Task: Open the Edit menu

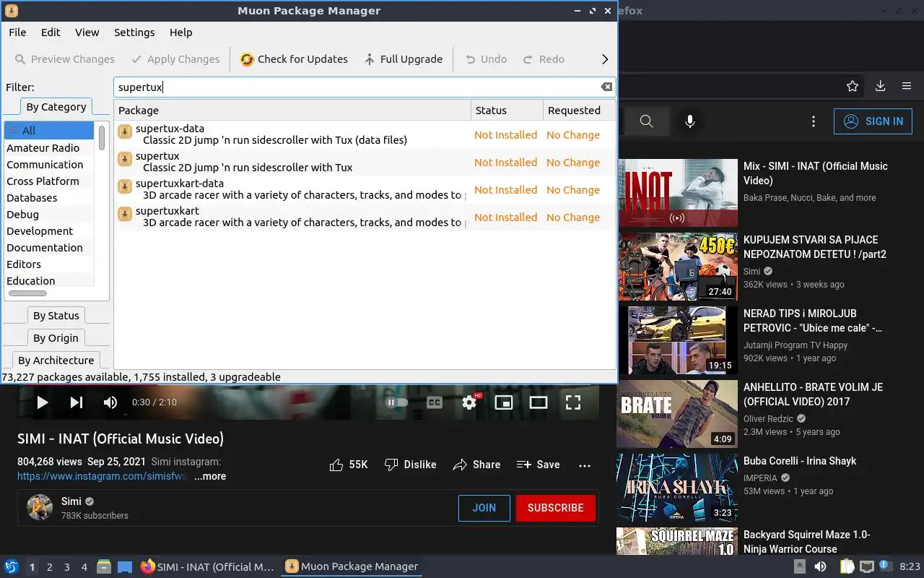Action: [51, 33]
